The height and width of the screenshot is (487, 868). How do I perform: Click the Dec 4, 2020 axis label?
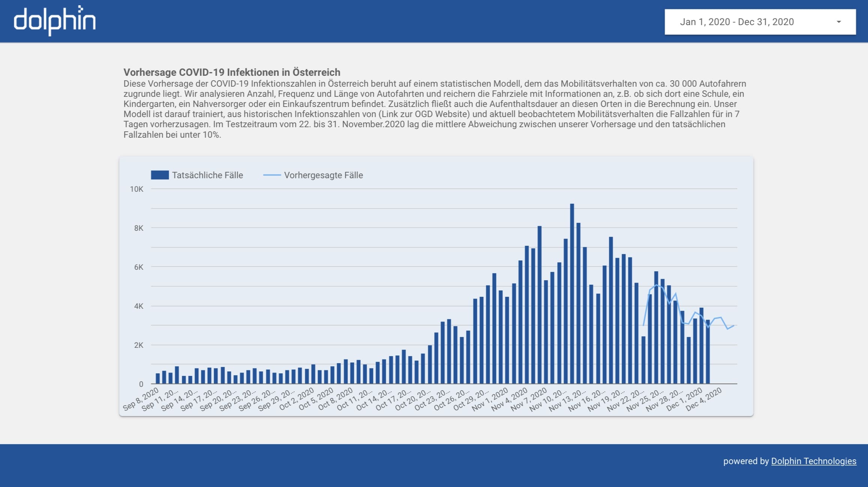704,399
